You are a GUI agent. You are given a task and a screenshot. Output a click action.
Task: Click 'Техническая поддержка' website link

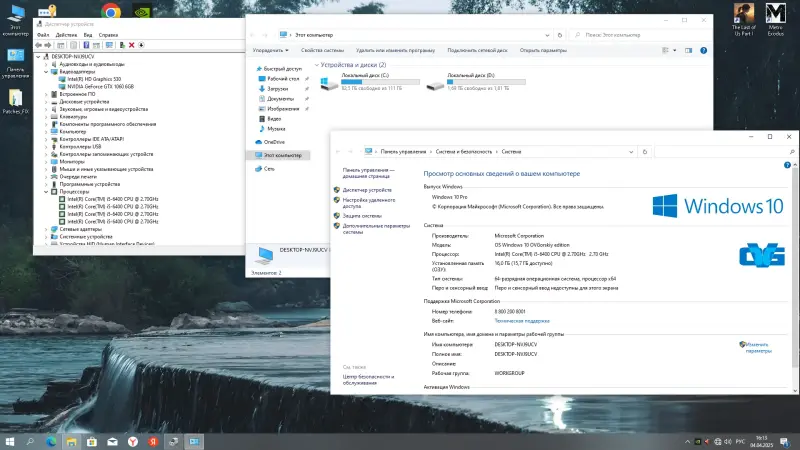[522, 321]
